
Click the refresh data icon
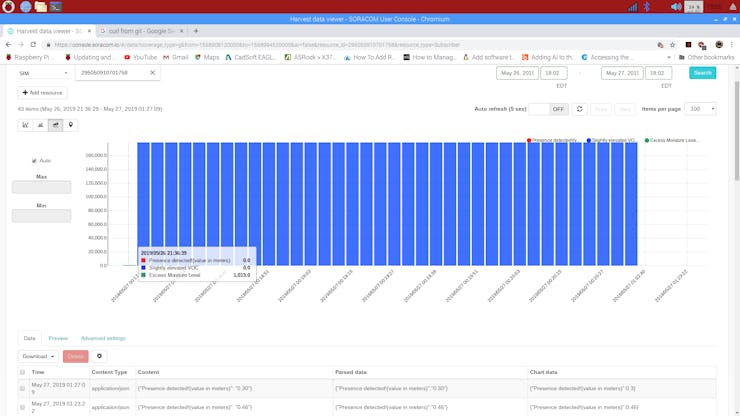click(579, 109)
